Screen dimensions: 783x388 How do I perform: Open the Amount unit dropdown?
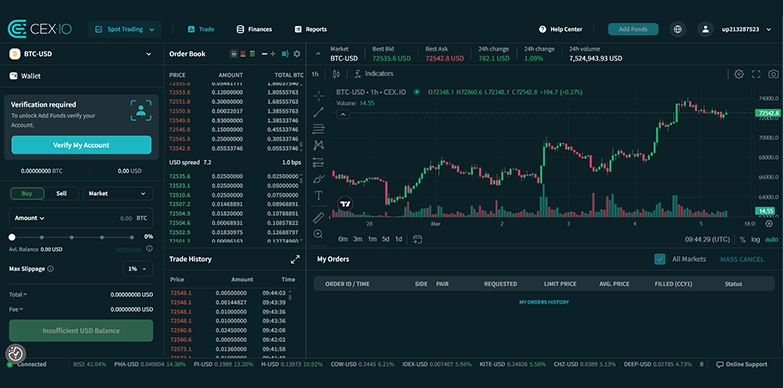pos(29,218)
